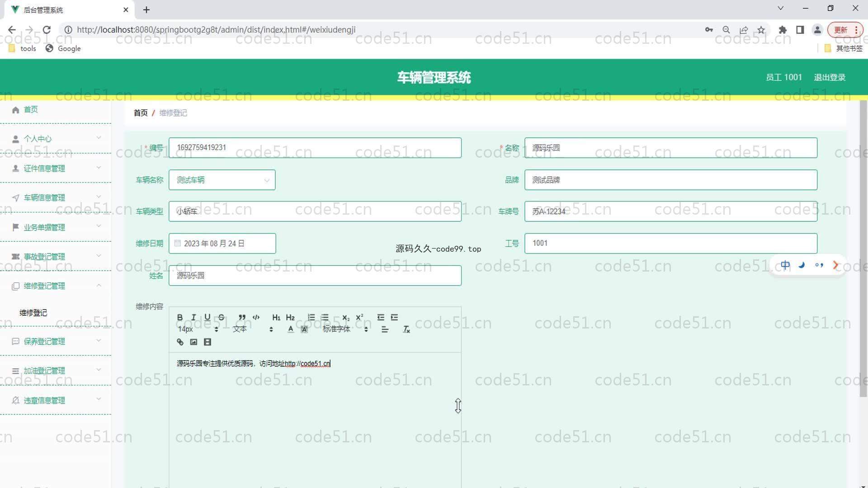The image size is (868, 488).
Task: Apply Heading 2 style
Action: [x=290, y=317]
